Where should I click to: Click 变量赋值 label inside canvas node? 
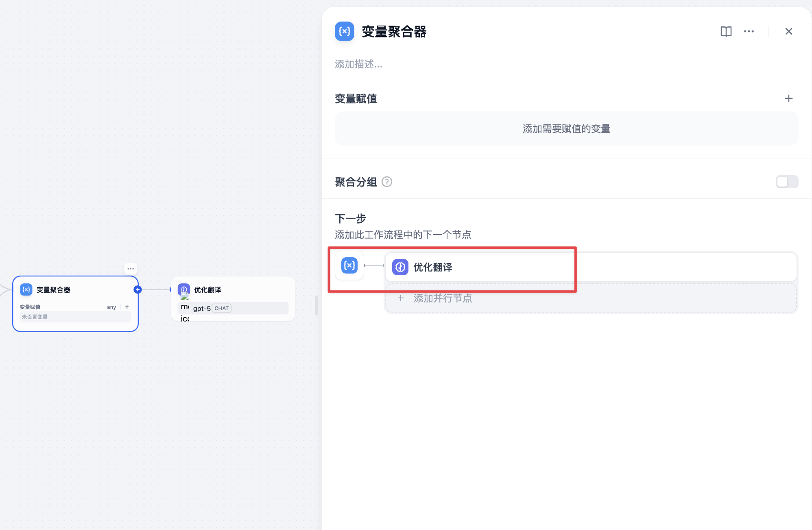30,307
